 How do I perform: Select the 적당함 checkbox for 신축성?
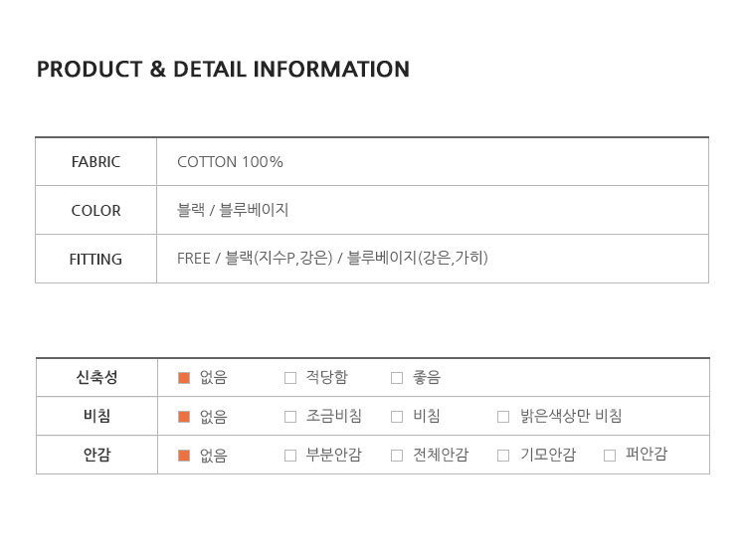click(x=290, y=378)
